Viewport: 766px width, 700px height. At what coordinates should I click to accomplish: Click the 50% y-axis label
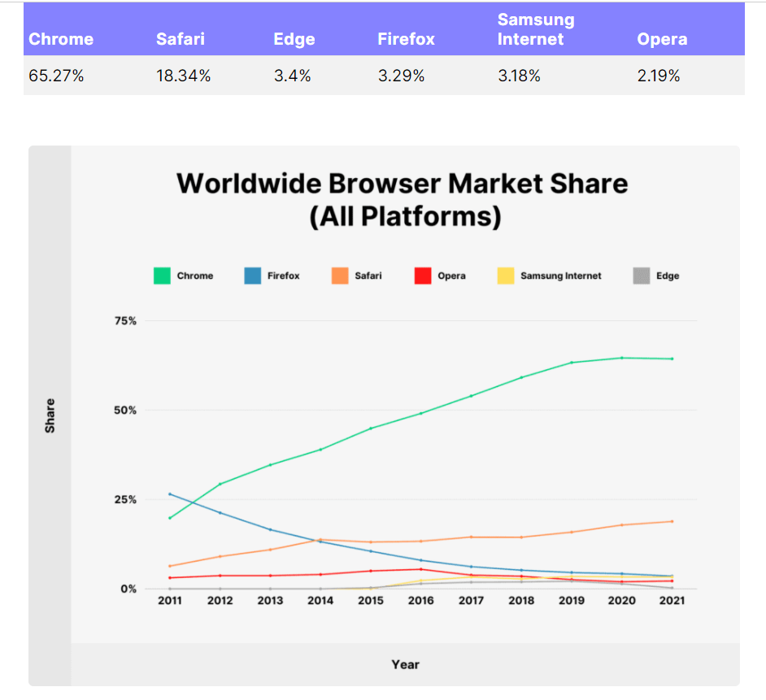tap(125, 411)
